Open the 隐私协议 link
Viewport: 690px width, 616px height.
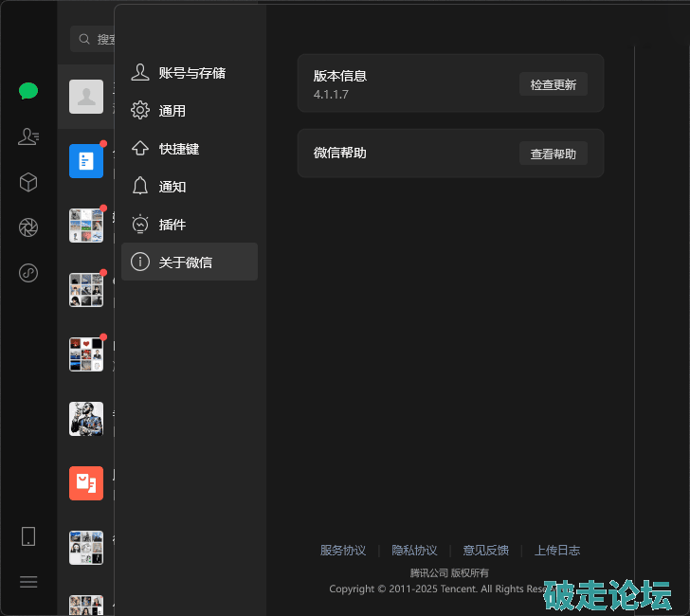(414, 551)
